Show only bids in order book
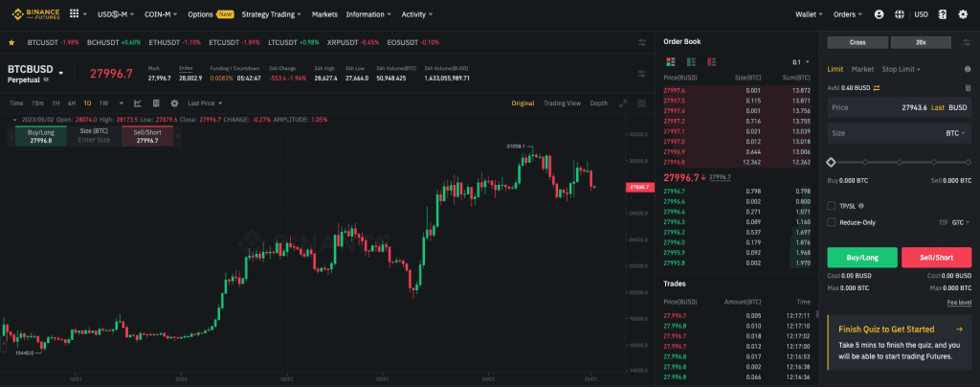The height and width of the screenshot is (387, 980). [691, 62]
